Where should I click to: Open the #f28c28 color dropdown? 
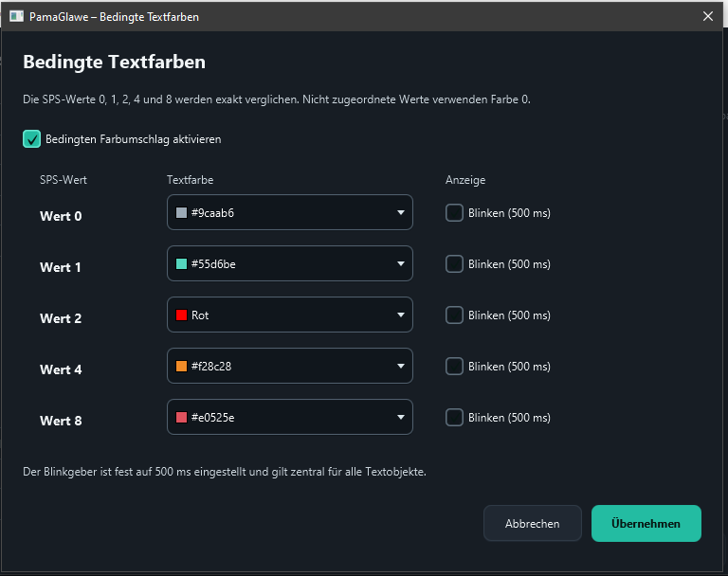coord(290,366)
